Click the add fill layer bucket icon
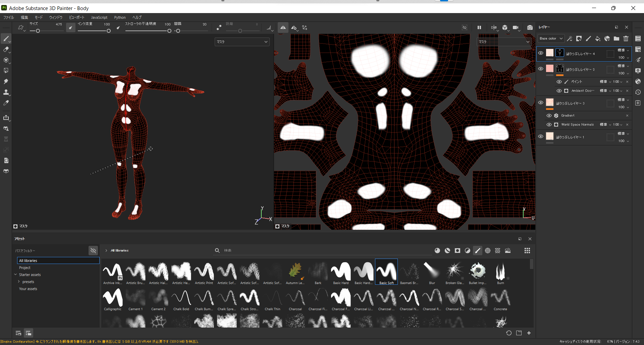 (x=598, y=39)
